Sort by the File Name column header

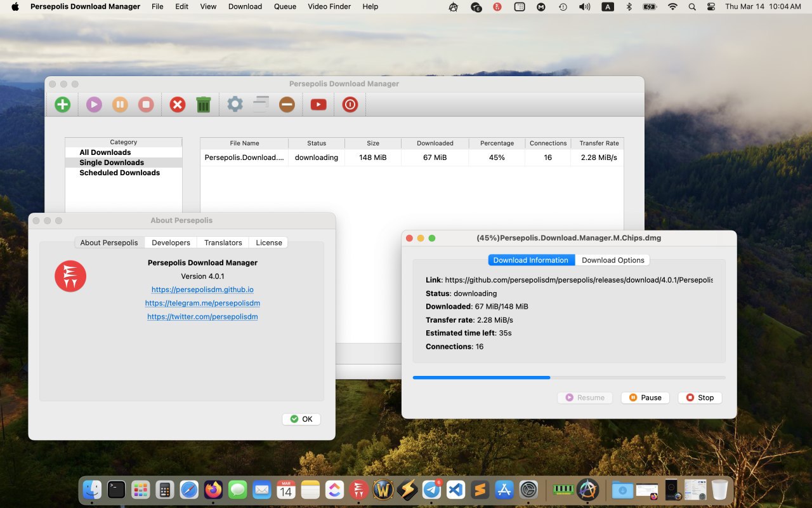pos(244,143)
